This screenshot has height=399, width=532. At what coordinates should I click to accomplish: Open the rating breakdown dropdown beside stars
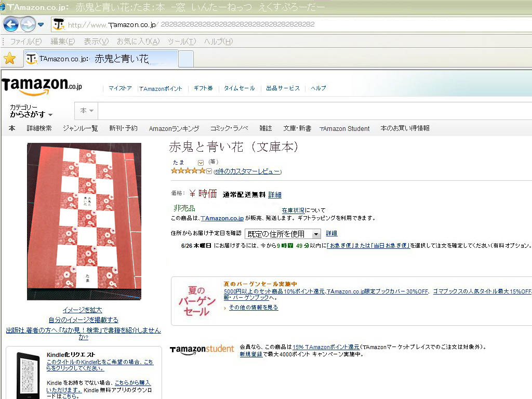[209, 171]
